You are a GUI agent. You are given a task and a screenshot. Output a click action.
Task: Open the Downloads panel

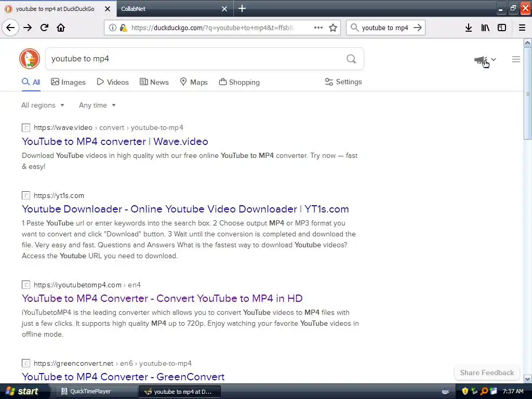click(x=469, y=28)
